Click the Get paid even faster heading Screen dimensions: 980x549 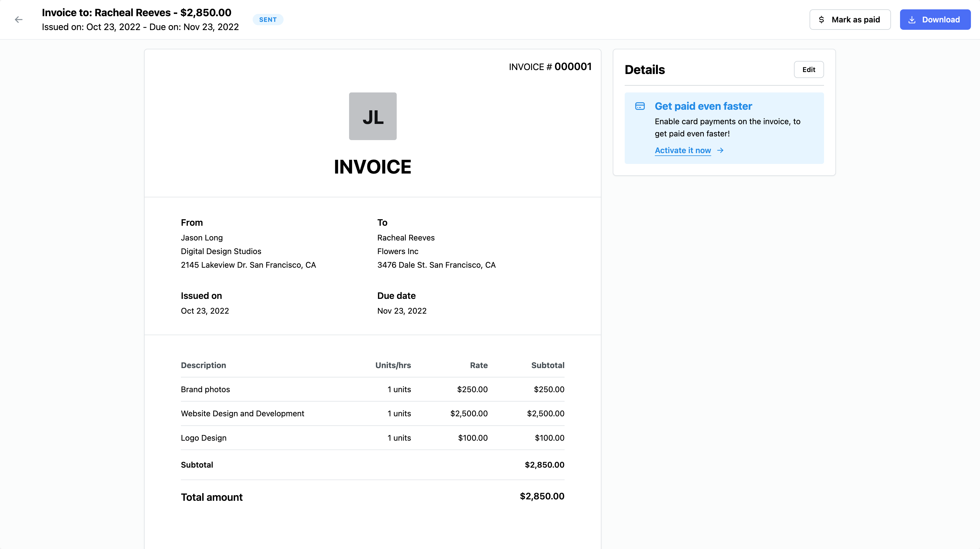(703, 106)
